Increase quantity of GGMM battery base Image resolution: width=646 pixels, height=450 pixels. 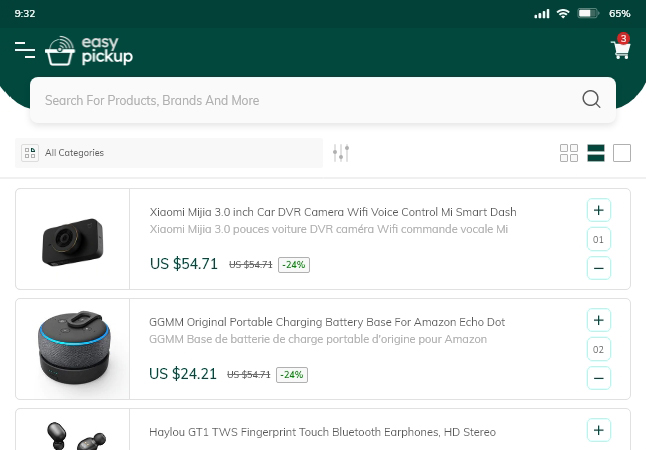(x=599, y=320)
